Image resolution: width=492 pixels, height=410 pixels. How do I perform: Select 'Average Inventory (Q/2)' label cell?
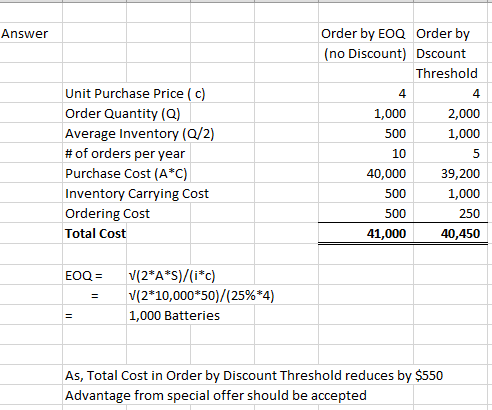(140, 134)
